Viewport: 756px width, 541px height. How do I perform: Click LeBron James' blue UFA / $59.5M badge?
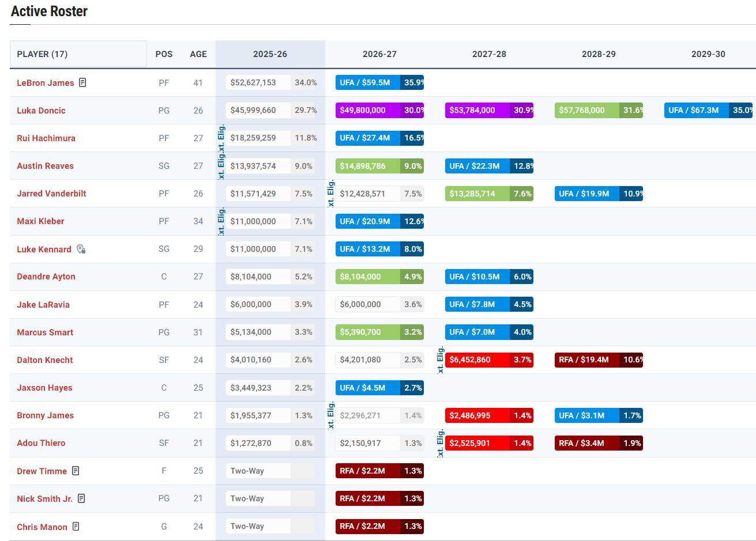tap(368, 82)
